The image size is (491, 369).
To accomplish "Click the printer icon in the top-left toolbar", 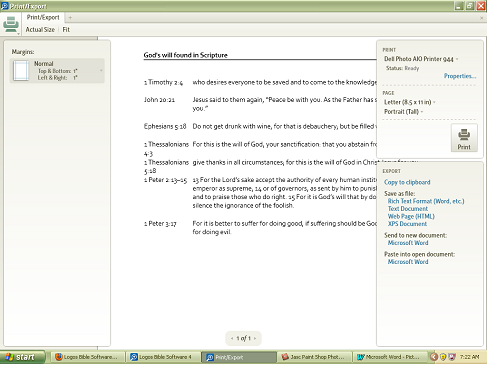I will coord(11,25).
